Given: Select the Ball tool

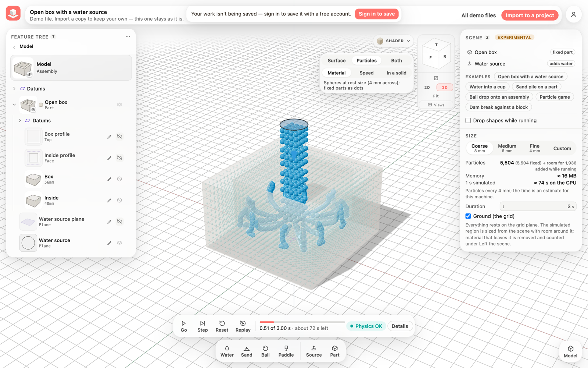Looking at the screenshot, I should (265, 351).
